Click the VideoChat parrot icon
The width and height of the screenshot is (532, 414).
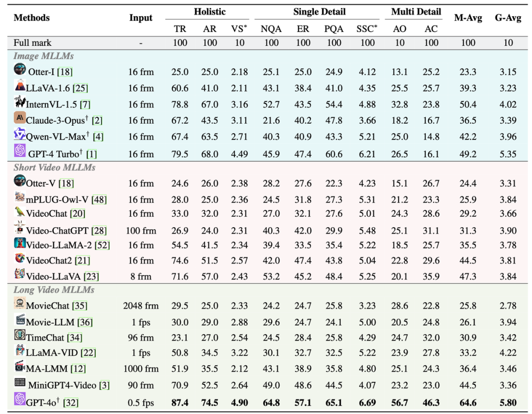tap(20, 211)
